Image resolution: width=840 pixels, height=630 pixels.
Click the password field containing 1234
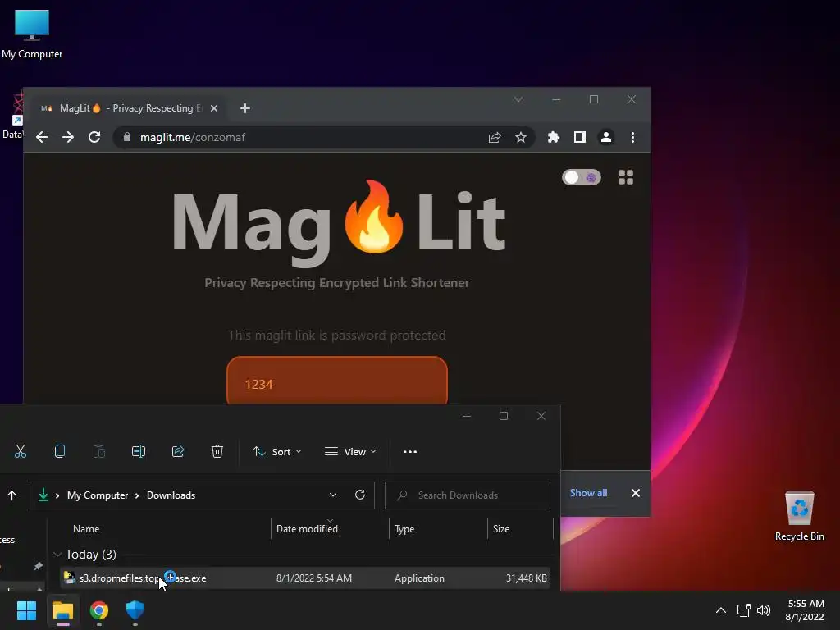coord(337,381)
